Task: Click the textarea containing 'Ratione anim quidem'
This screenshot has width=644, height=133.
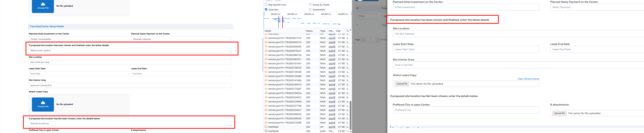Action: [x=130, y=51]
